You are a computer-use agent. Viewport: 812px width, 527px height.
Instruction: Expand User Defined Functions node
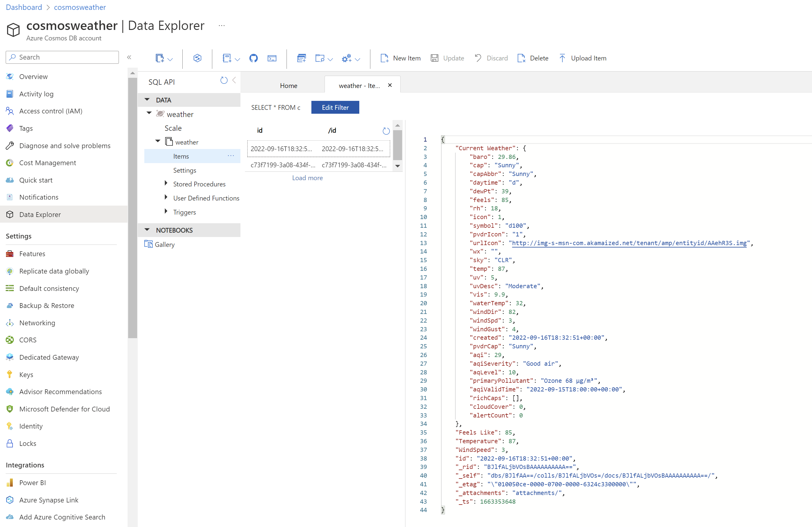166,197
